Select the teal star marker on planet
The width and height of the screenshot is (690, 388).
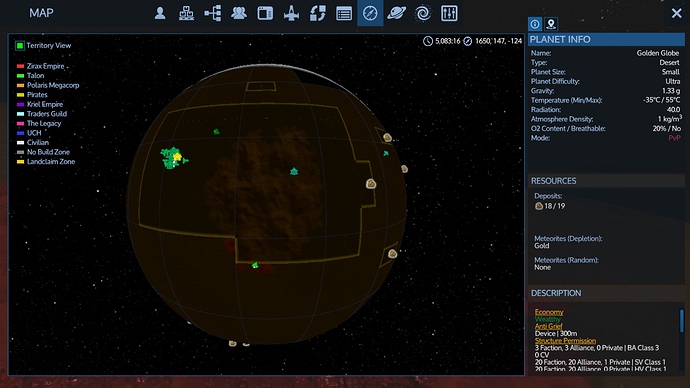point(294,171)
